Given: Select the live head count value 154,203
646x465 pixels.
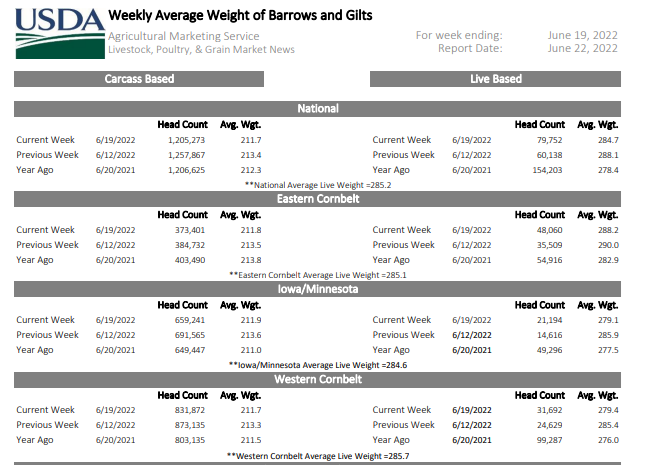Looking at the screenshot, I should click(x=543, y=170).
